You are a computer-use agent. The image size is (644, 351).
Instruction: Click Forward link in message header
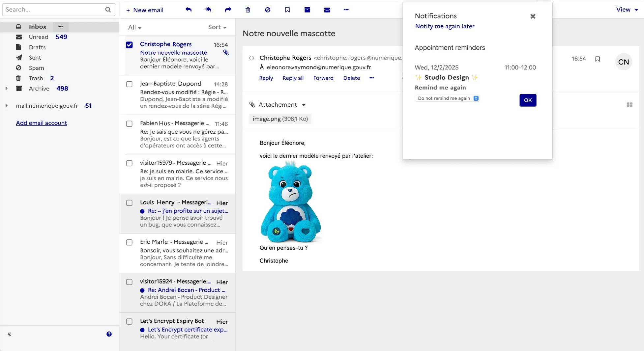pos(323,78)
